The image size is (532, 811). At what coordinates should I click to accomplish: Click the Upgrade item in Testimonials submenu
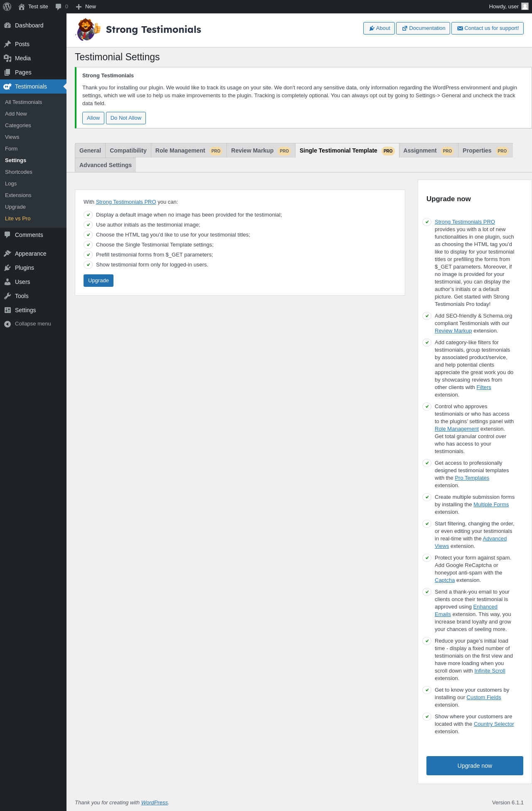(15, 207)
